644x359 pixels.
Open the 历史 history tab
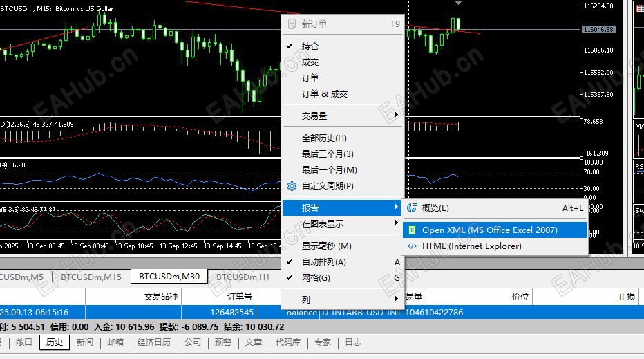pyautogui.click(x=55, y=342)
